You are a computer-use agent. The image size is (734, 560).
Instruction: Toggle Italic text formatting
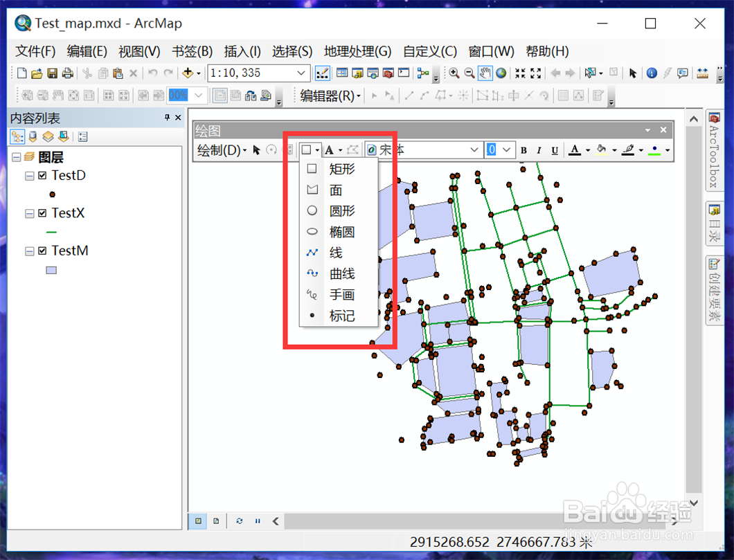pos(539,150)
